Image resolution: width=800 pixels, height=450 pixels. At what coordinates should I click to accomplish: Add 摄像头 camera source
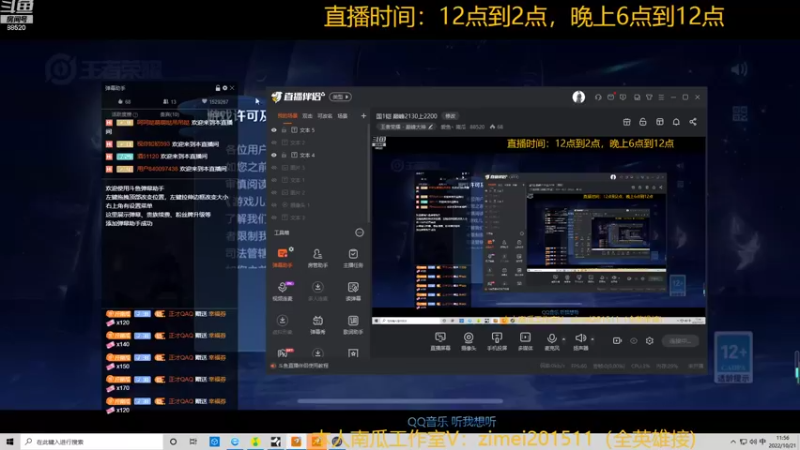468,341
